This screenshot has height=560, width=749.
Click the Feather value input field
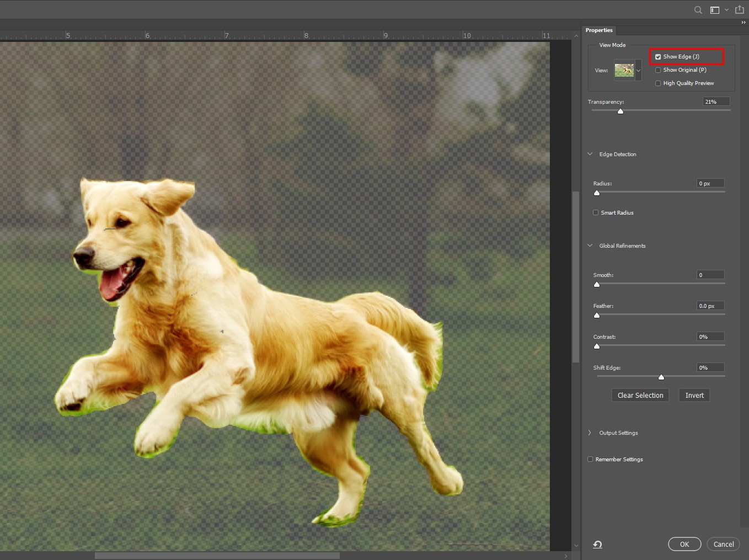coord(710,306)
